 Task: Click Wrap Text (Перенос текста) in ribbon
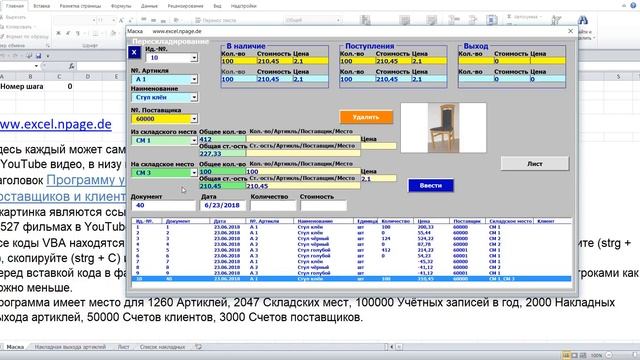[x=216, y=20]
